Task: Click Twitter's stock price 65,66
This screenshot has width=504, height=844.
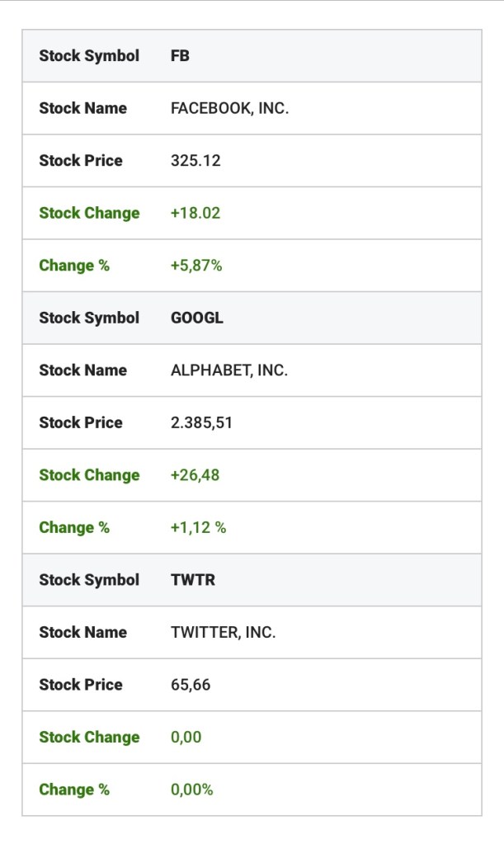Action: tap(191, 685)
